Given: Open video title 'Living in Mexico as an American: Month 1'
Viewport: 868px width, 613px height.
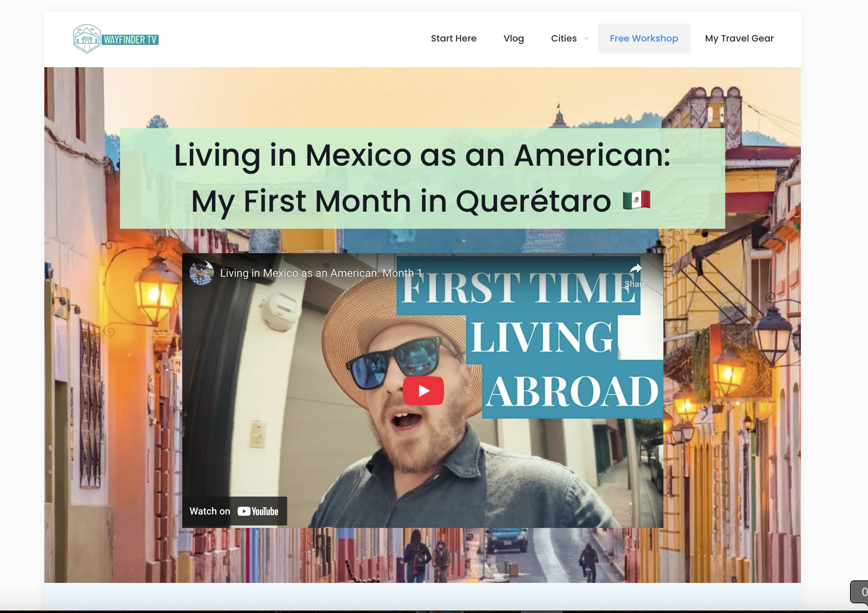Looking at the screenshot, I should (321, 273).
